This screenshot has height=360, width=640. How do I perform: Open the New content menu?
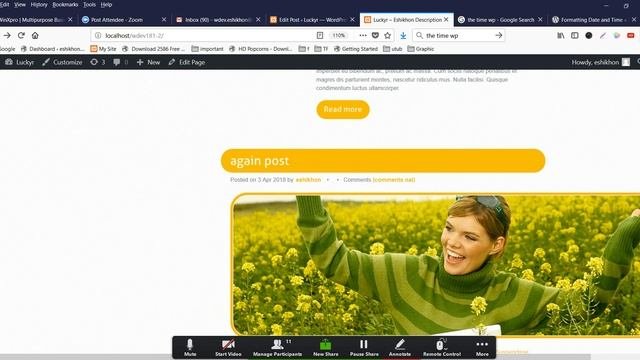click(x=149, y=62)
